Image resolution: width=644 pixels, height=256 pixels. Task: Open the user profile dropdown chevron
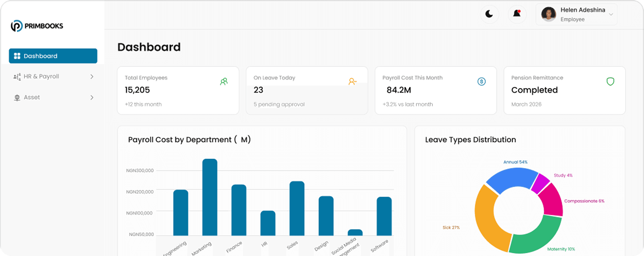(611, 14)
